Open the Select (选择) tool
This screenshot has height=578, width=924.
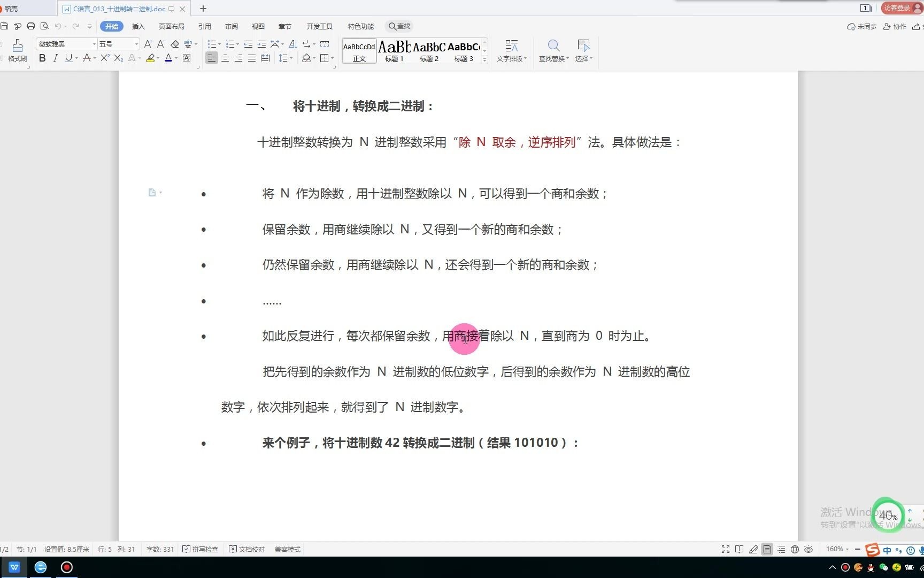pyautogui.click(x=583, y=51)
